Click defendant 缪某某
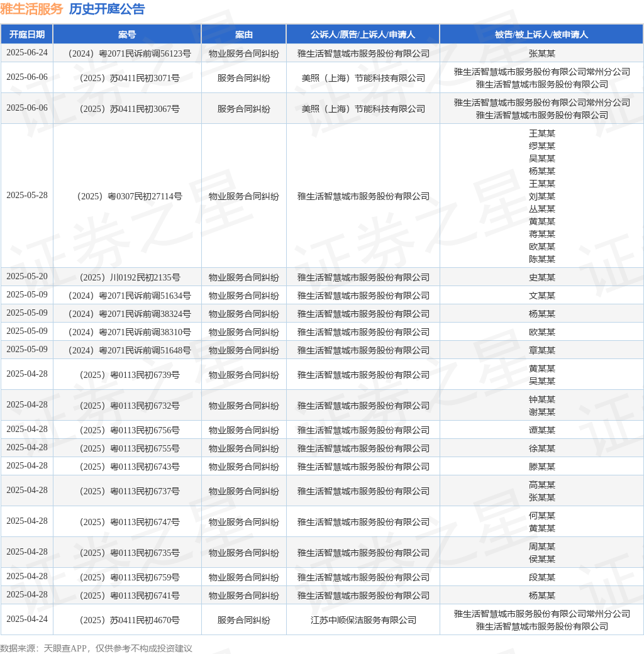Viewport: 644px width, 654px height. tap(542, 146)
